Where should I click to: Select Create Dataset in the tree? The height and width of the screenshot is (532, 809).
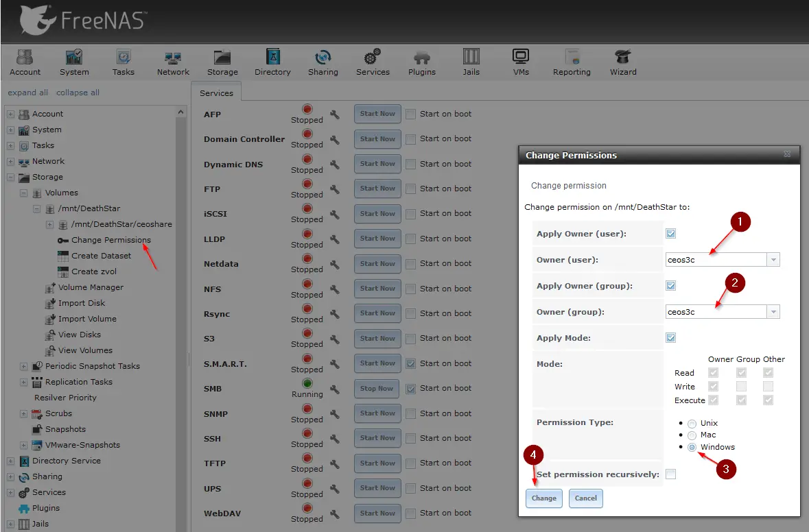tap(101, 256)
